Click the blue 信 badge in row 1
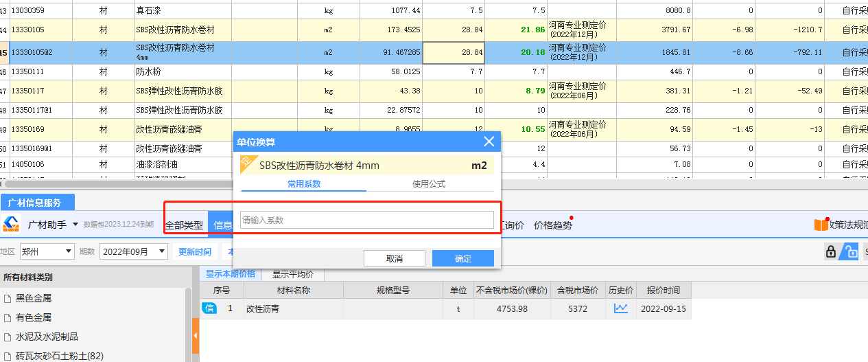 [209, 308]
